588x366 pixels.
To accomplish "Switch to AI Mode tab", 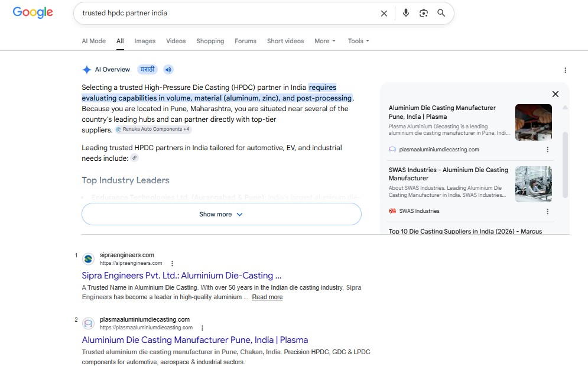I will pos(94,41).
